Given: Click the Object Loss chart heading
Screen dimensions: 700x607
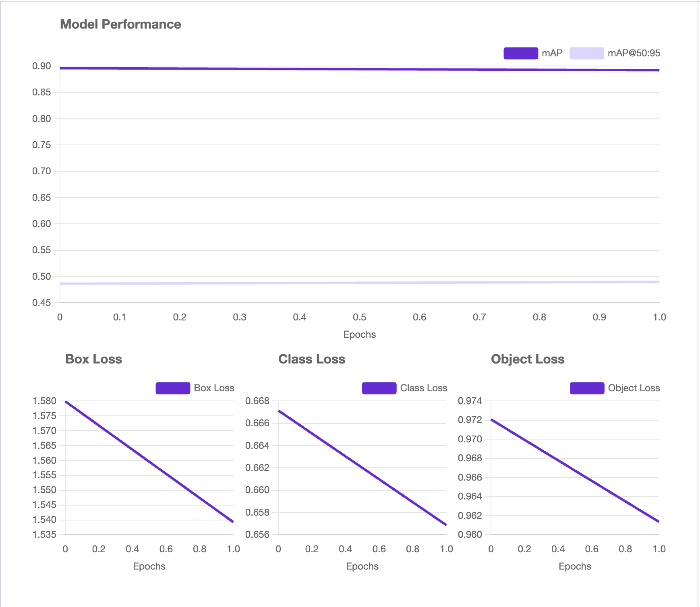Looking at the screenshot, I should [527, 359].
